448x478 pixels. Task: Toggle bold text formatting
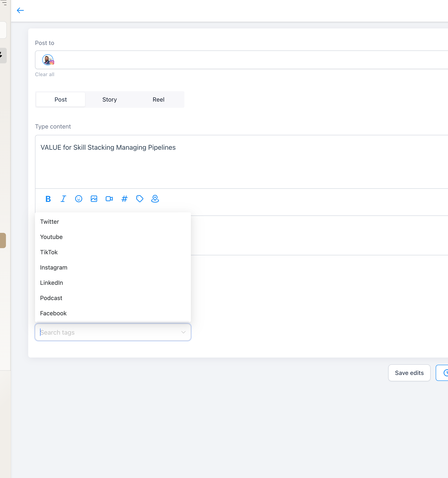(x=48, y=199)
